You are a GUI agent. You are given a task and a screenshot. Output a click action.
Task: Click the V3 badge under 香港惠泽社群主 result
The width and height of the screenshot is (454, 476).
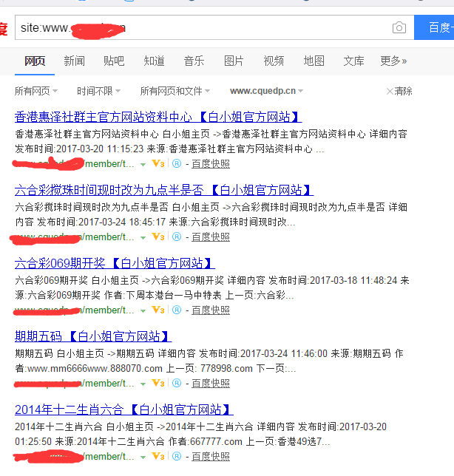(158, 163)
